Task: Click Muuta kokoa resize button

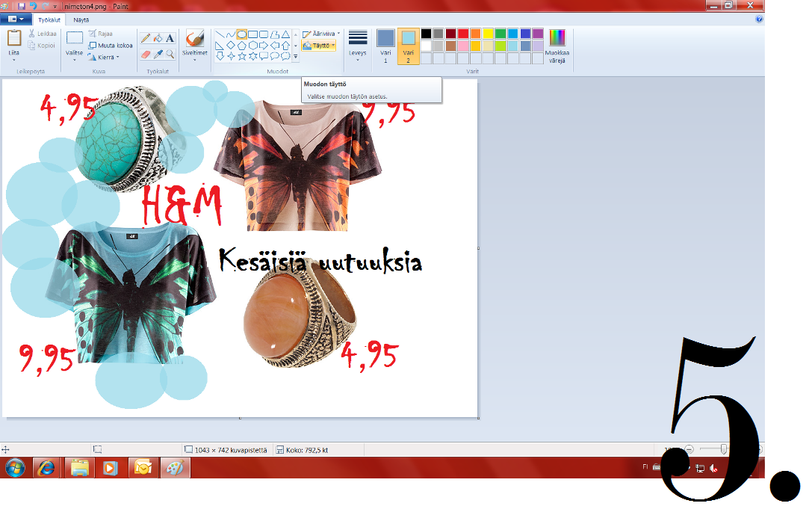Action: pos(111,46)
